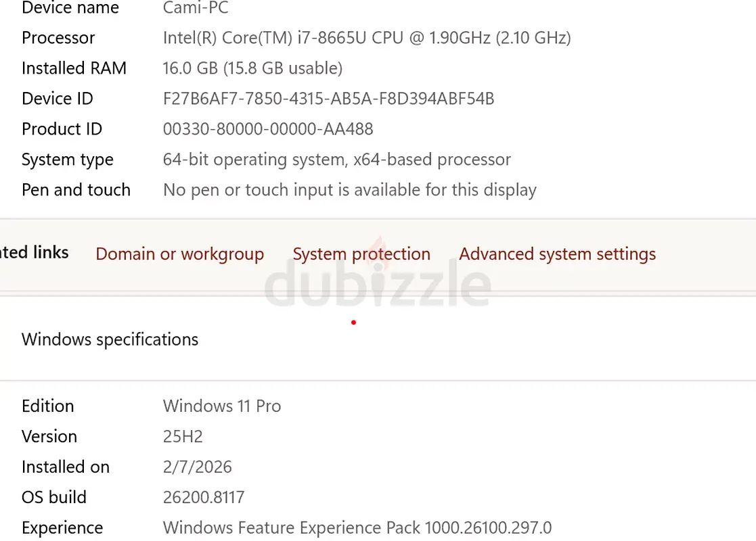The height and width of the screenshot is (541, 756).
Task: Click the Windows 11 Pro edition value
Action: point(221,406)
